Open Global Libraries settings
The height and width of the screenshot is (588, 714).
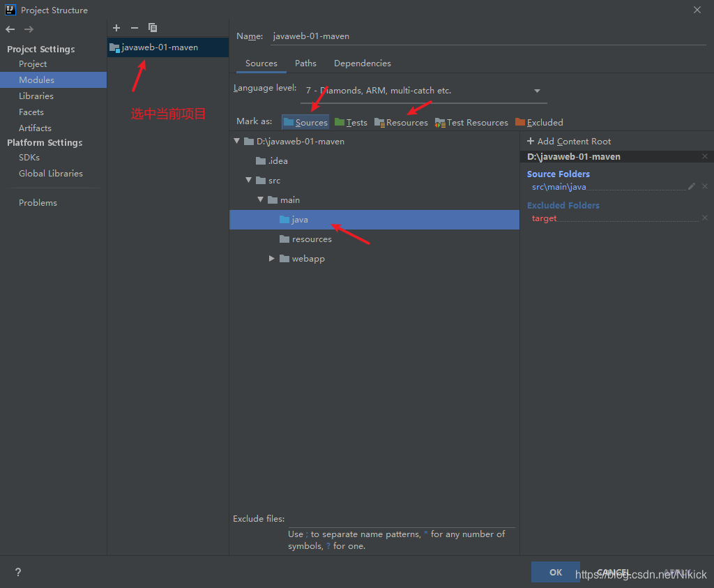coord(50,174)
